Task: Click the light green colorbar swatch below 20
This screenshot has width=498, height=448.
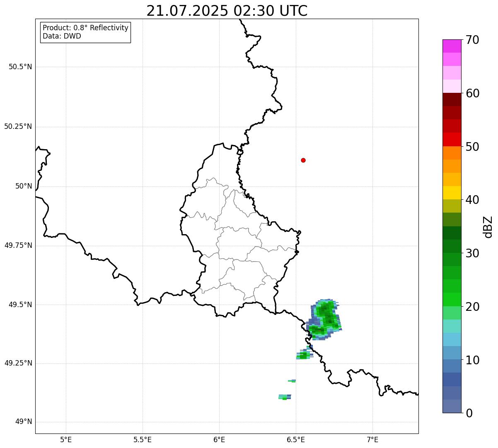Action: [x=452, y=313]
